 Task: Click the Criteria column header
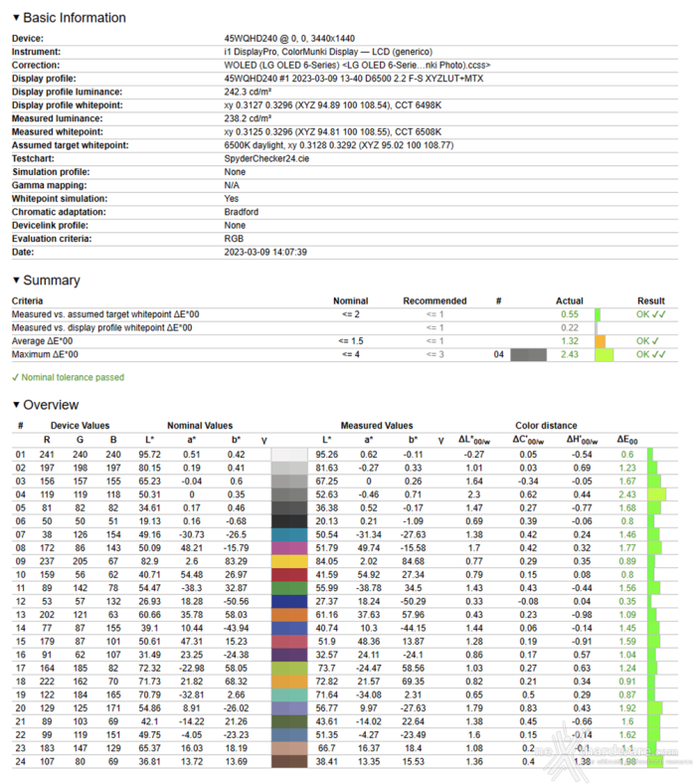(x=28, y=301)
